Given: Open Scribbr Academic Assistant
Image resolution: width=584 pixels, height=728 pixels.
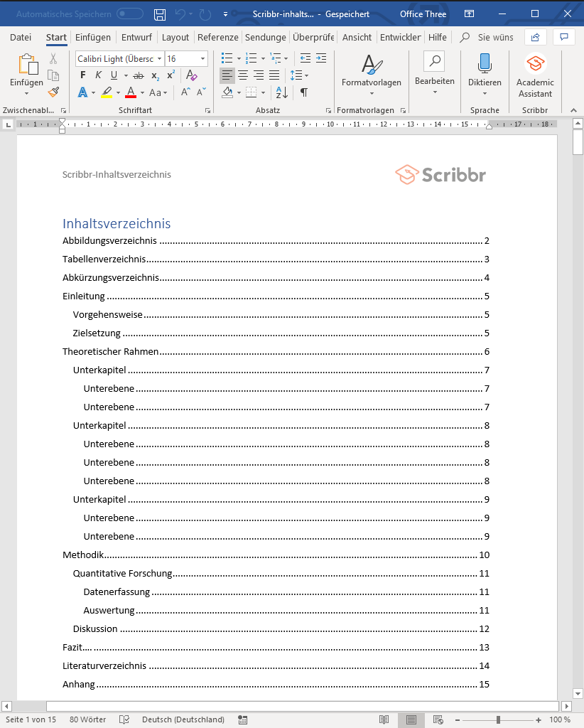Looking at the screenshot, I should [535, 77].
